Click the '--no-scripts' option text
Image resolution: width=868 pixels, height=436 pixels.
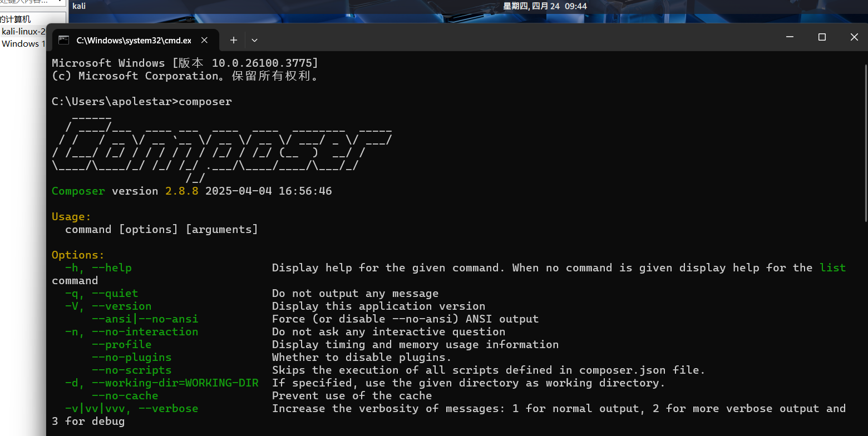point(132,370)
